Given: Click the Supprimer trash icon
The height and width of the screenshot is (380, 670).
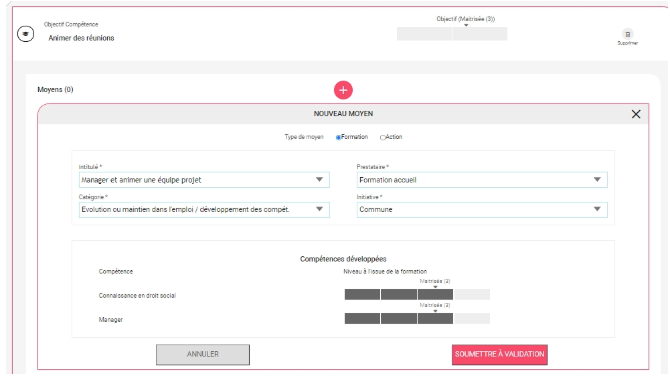Looking at the screenshot, I should click(x=627, y=34).
